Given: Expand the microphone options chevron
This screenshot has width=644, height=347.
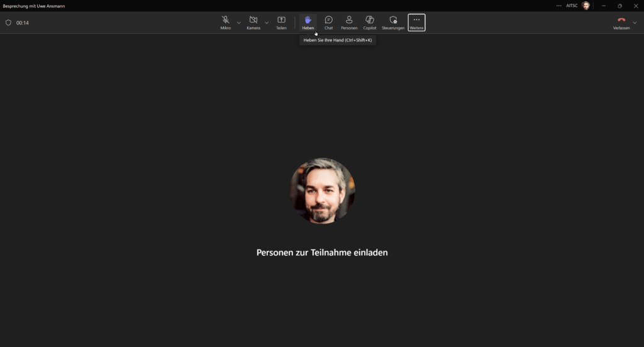Looking at the screenshot, I should click(x=238, y=23).
